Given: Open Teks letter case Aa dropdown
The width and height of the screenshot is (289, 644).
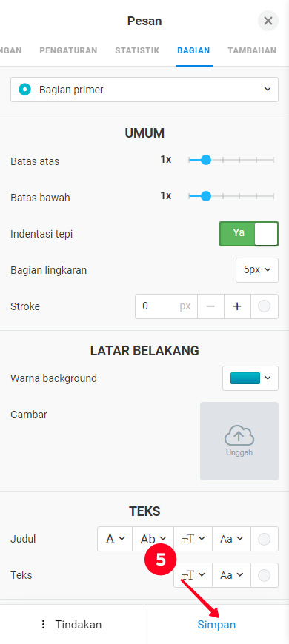Looking at the screenshot, I should (x=231, y=575).
